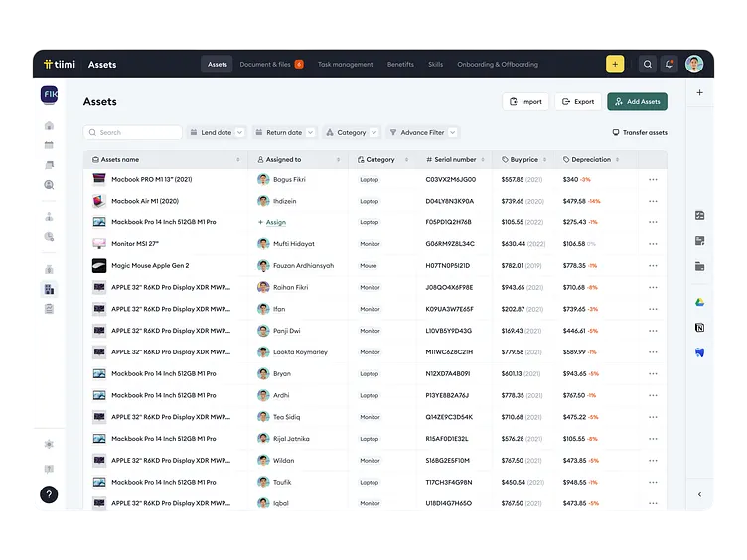
Task: Expand the Lend date dropdown
Action: click(x=218, y=132)
